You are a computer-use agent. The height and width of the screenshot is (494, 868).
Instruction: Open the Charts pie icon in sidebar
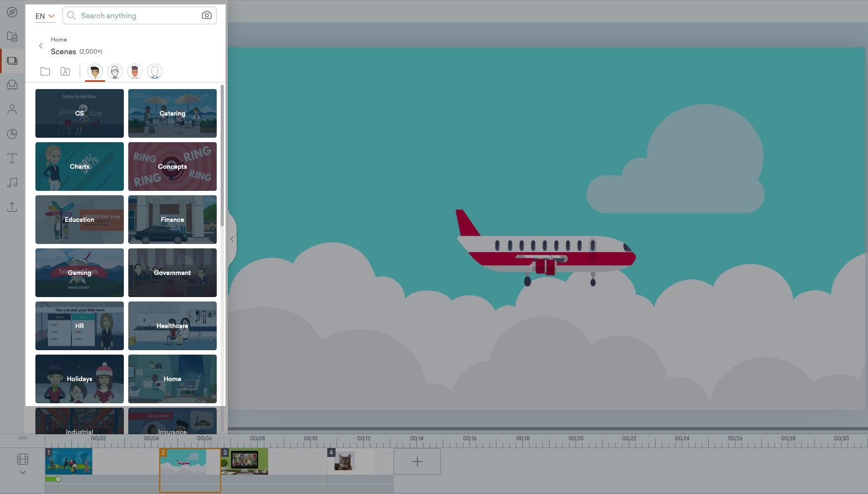click(12, 134)
